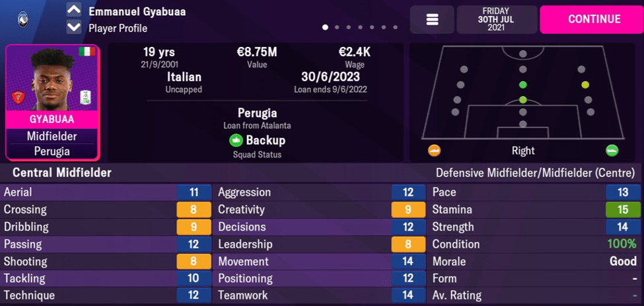This screenshot has width=644, height=306.
Task: Jump to the last page indicator dot
Action: tap(395, 28)
